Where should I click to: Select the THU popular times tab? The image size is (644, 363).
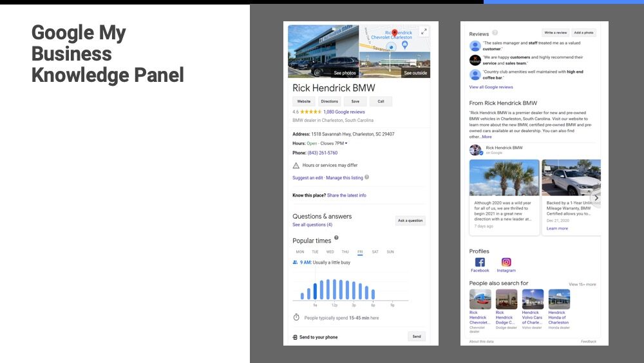pos(345,251)
